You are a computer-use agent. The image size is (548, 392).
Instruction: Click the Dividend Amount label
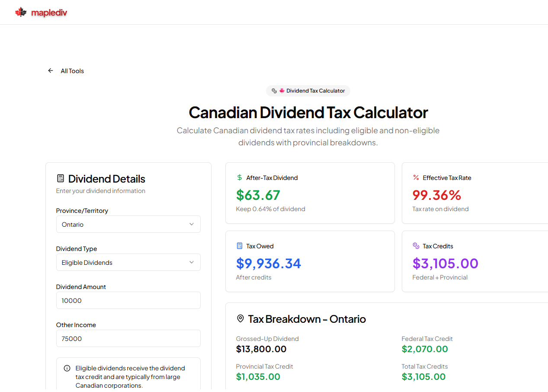(x=81, y=287)
